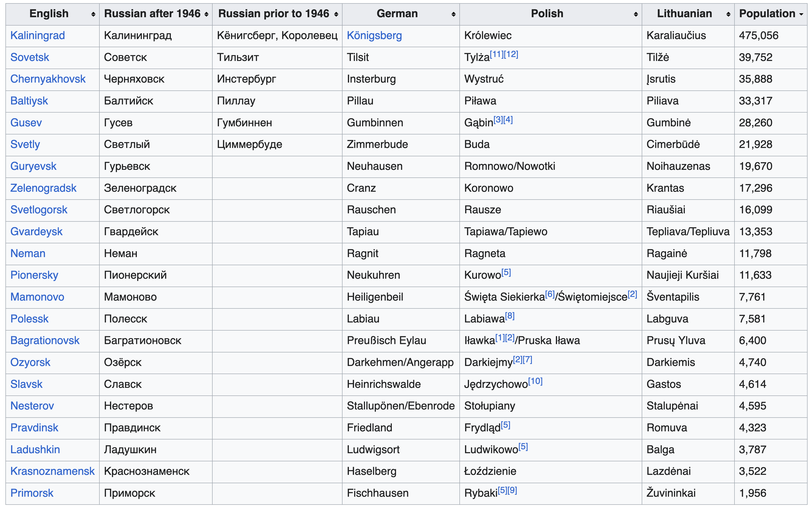This screenshot has height=509, width=812.
Task: Toggle Population descending sort arrow
Action: tap(801, 14)
